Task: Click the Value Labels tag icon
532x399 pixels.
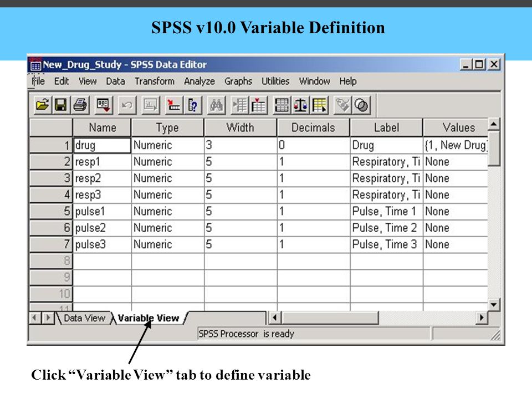Action: tap(342, 105)
